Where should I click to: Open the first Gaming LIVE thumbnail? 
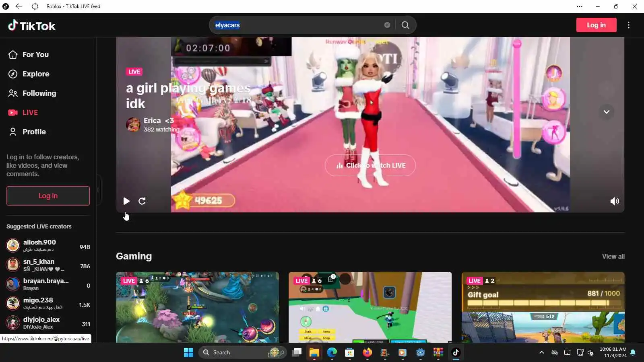(197, 307)
